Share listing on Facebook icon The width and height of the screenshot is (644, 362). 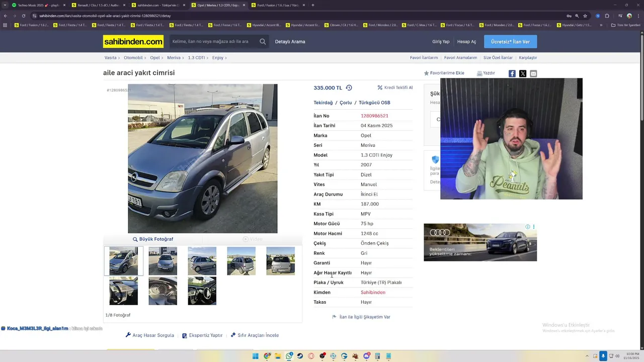[x=512, y=73]
